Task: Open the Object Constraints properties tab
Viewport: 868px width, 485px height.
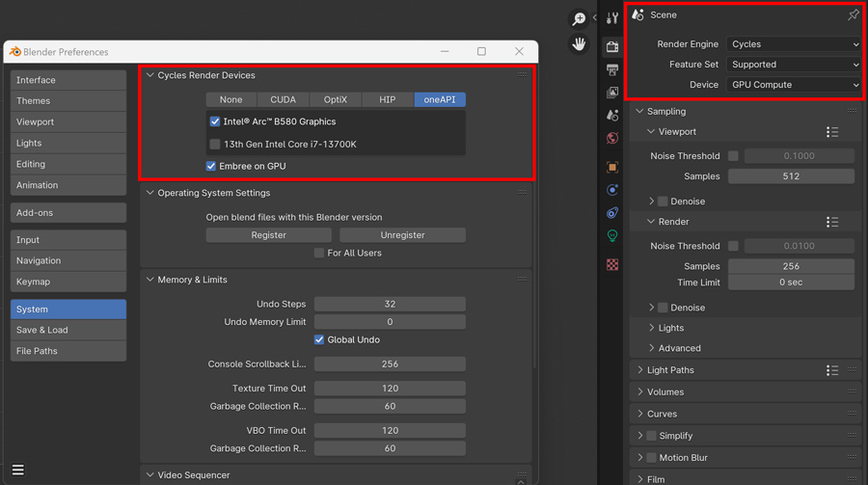Action: click(612, 212)
